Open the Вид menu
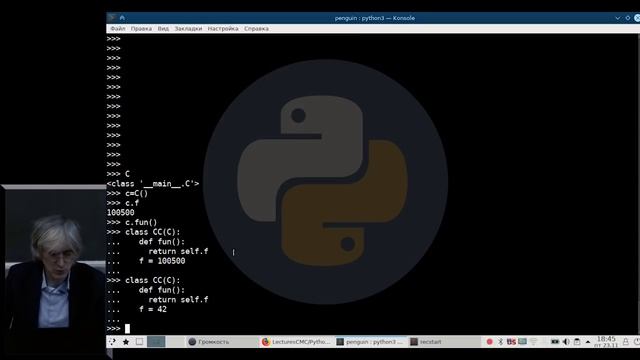640x360 pixels. point(163,29)
